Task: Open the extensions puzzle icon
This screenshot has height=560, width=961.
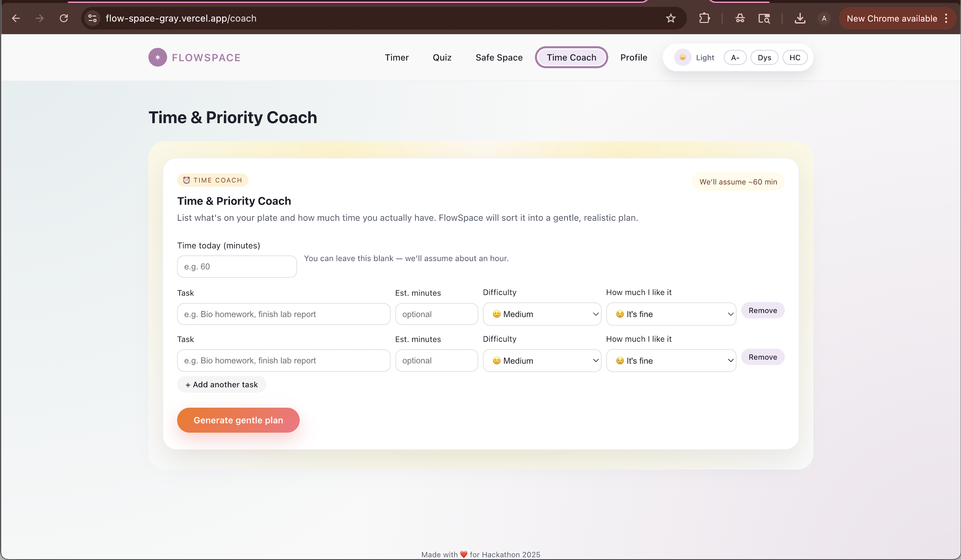Action: click(704, 18)
